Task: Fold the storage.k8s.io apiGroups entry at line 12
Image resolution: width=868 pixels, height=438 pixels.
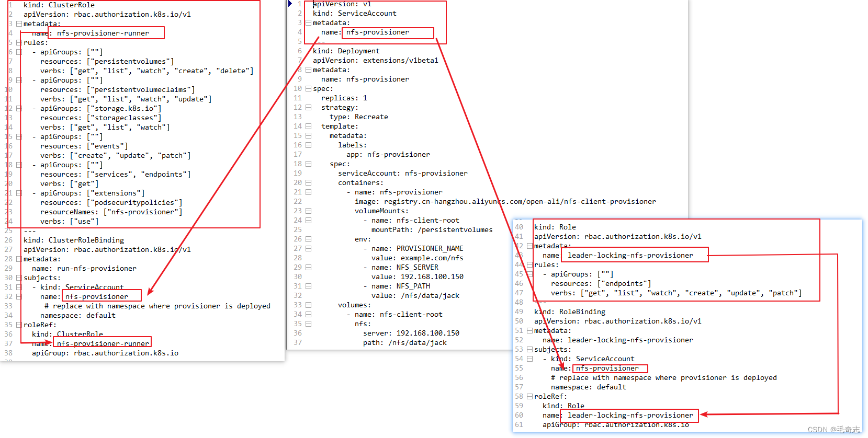Action: coord(19,108)
